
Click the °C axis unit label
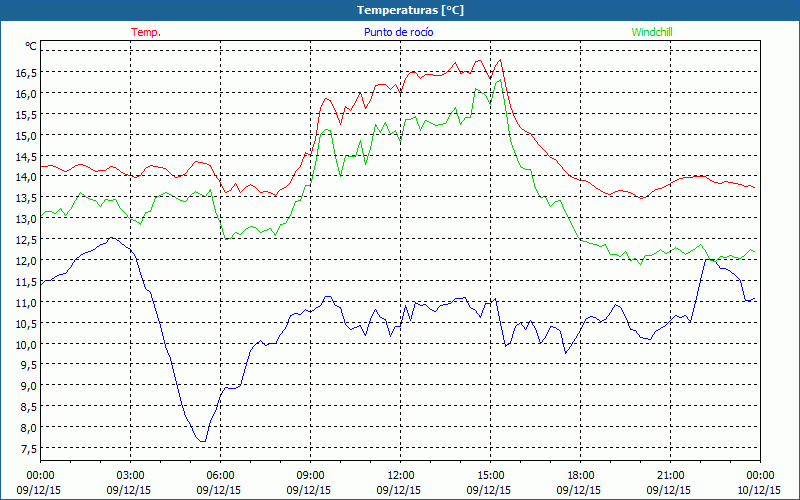[31, 46]
